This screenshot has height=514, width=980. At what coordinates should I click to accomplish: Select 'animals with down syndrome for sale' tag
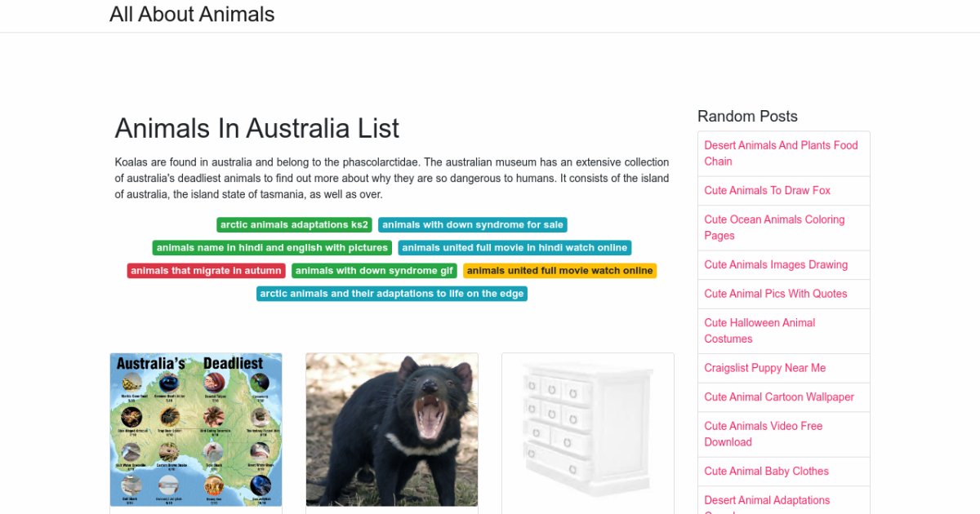[x=473, y=225]
